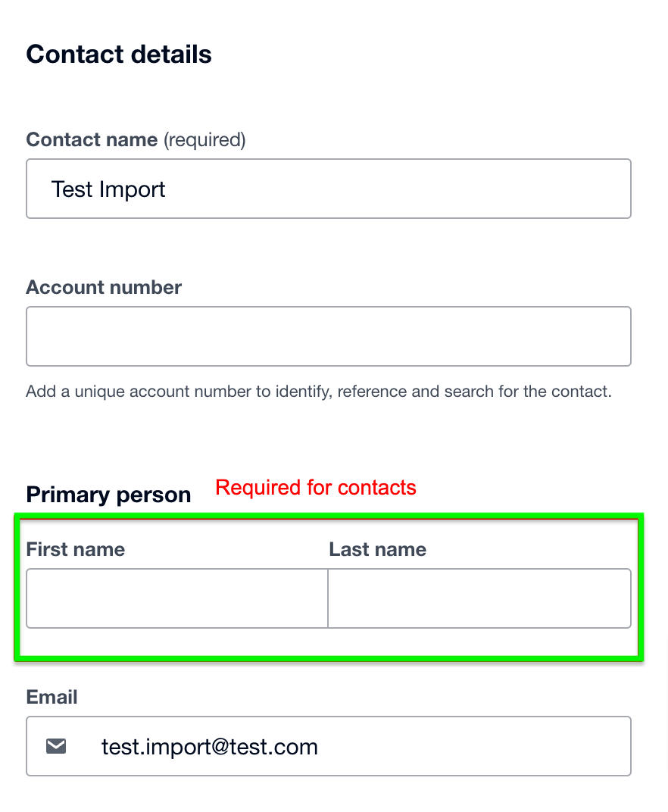This screenshot has height=812, width=668.
Task: Click the red 'Required for contacts' annotation
Action: point(315,488)
